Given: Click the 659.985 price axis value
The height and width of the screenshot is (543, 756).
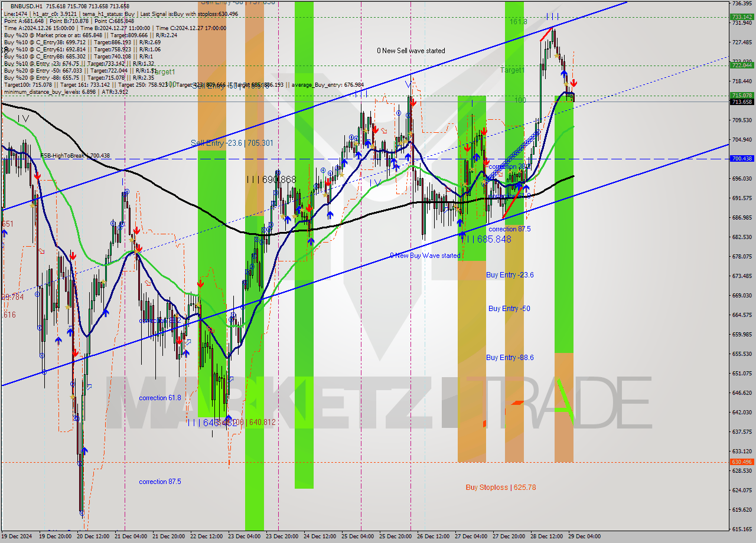Looking at the screenshot, I should click(742, 334).
